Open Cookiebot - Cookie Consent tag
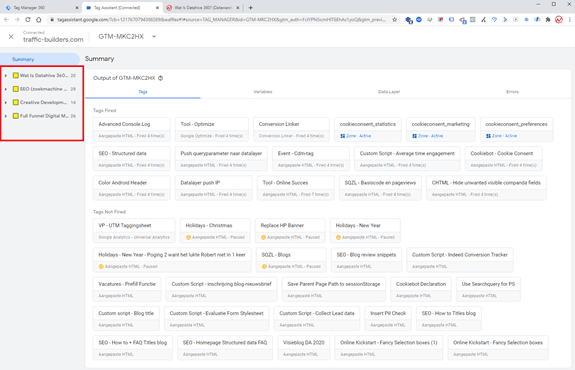 (503, 159)
